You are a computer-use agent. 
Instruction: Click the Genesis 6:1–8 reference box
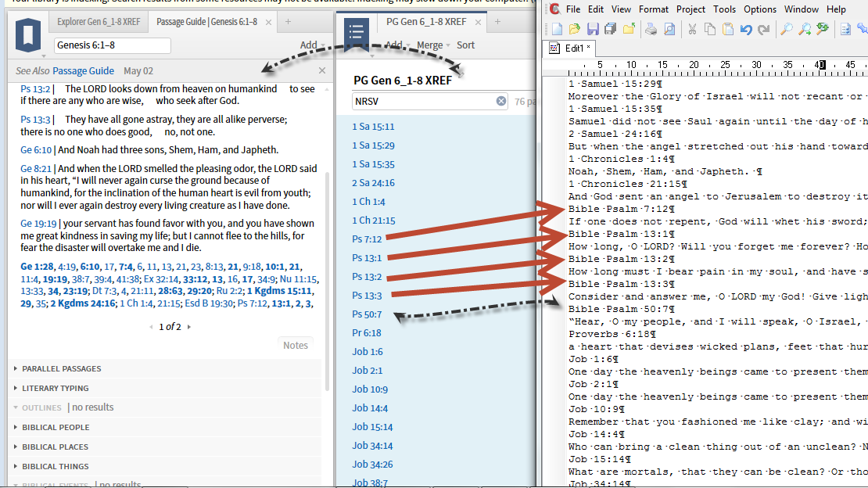click(113, 45)
